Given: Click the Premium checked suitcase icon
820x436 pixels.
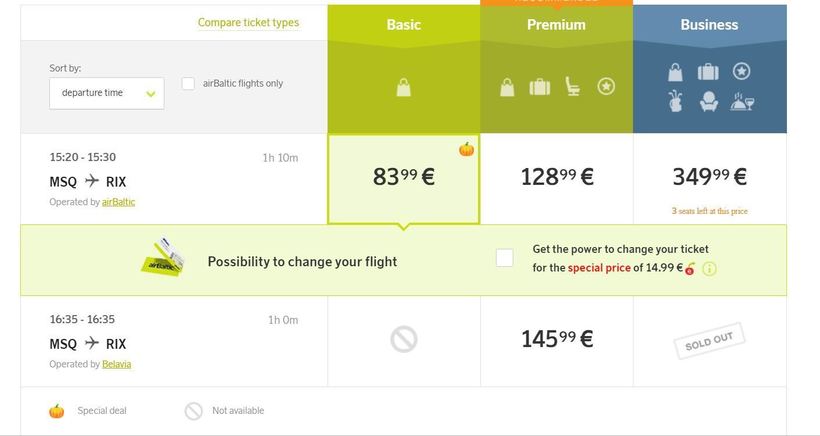Looking at the screenshot, I should (539, 87).
